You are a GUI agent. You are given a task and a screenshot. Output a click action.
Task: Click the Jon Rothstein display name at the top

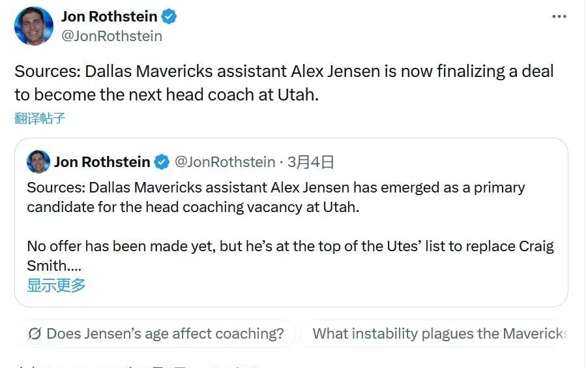pyautogui.click(x=109, y=17)
